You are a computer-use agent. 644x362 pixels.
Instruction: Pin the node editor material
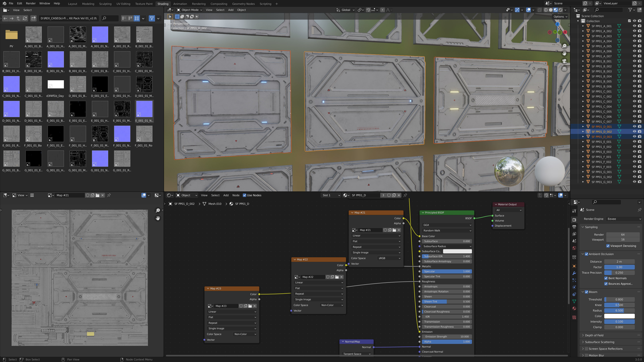405,195
